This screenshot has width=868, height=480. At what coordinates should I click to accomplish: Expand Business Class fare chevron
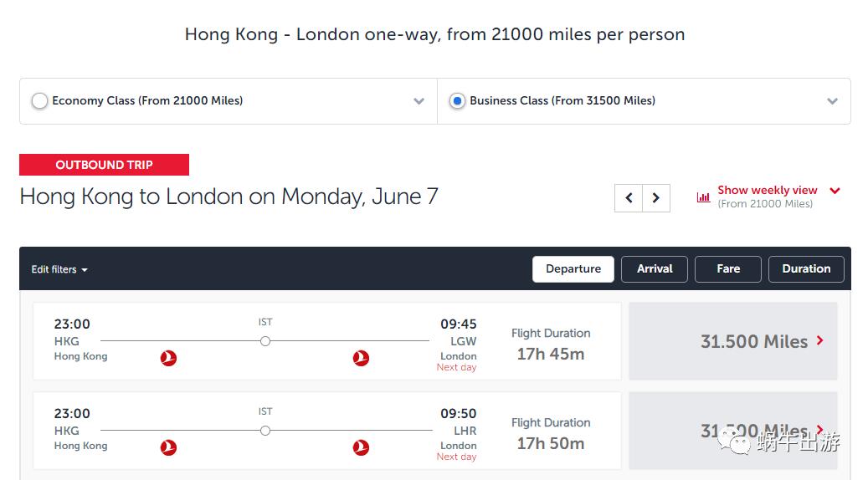click(832, 101)
